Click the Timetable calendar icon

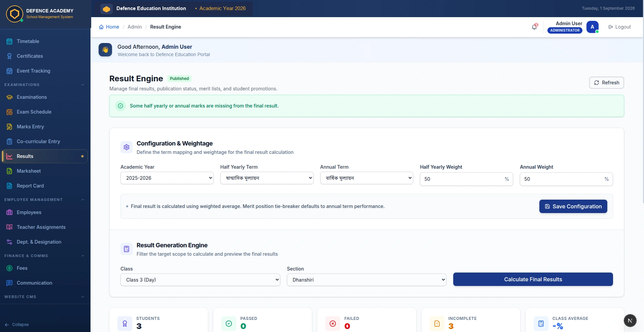[x=9, y=41]
